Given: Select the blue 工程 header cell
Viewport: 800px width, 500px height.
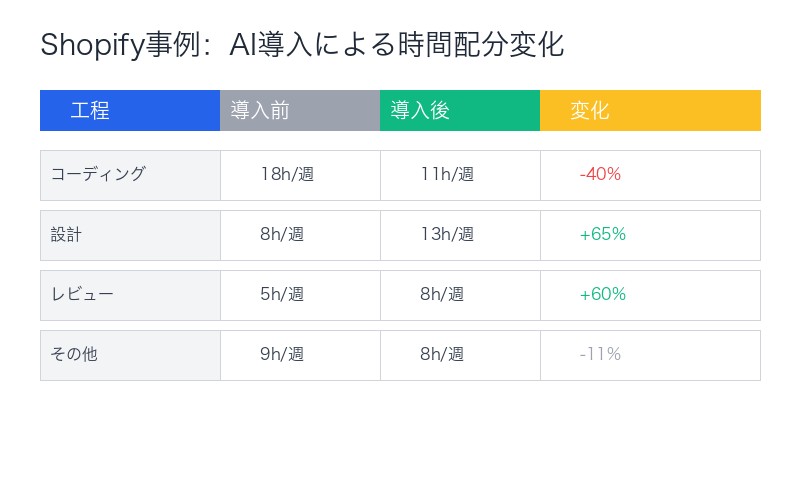Looking at the screenshot, I should point(130,111).
